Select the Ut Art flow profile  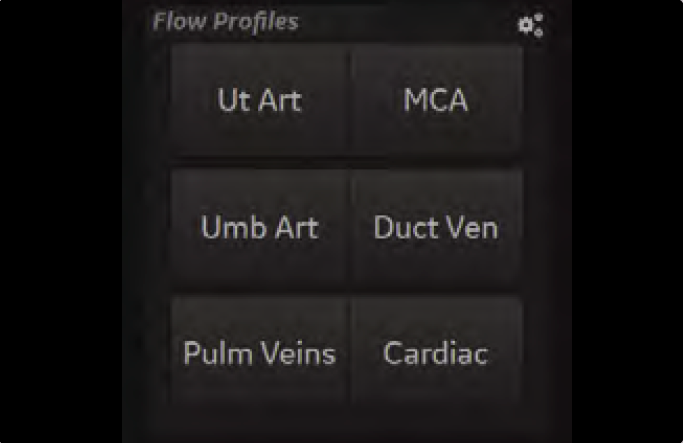[x=260, y=100]
